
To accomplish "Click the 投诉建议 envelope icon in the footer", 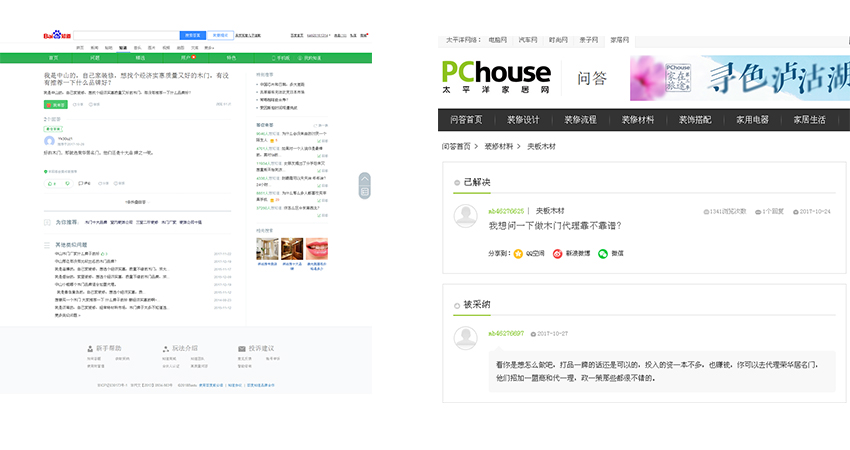I will click(x=242, y=349).
